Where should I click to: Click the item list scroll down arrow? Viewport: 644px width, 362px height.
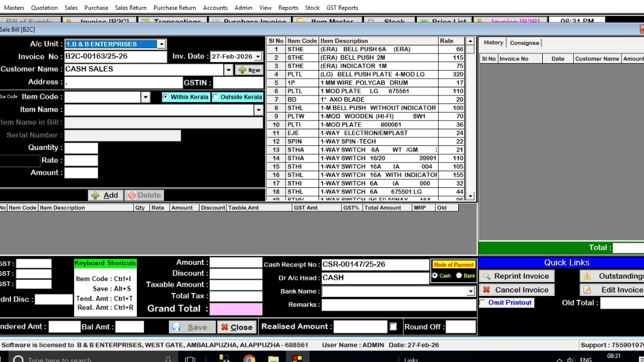pyautogui.click(x=470, y=197)
